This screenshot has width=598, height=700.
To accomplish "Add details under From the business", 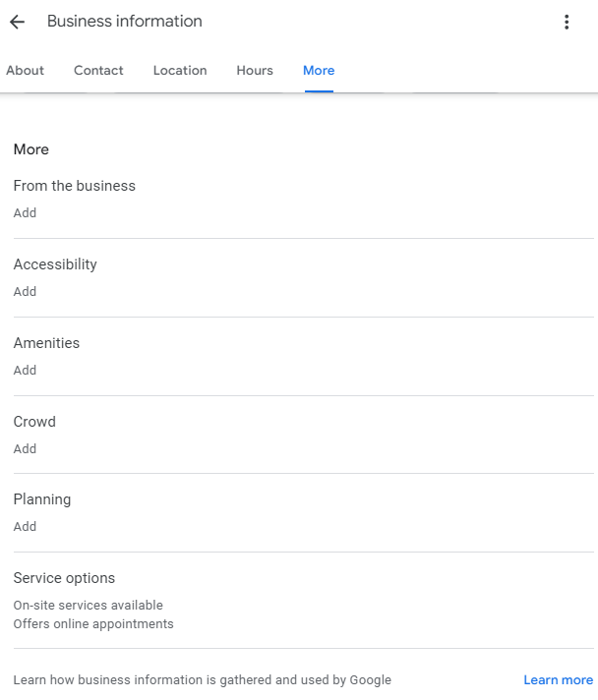I will (x=25, y=213).
